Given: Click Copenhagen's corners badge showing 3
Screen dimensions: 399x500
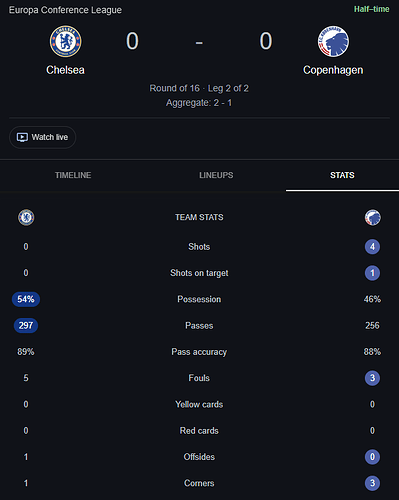Looking at the screenshot, I should (372, 483).
